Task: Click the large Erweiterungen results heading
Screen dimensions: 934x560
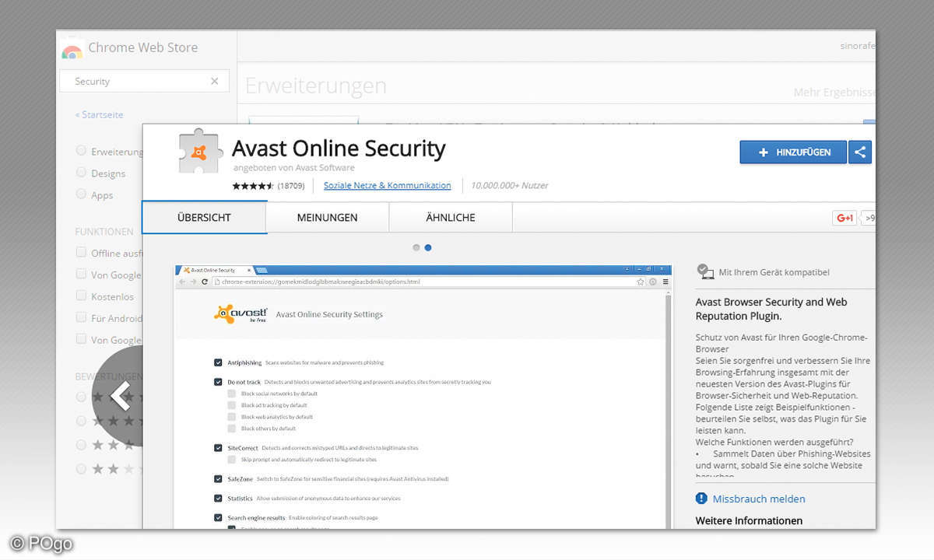Action: [316, 86]
